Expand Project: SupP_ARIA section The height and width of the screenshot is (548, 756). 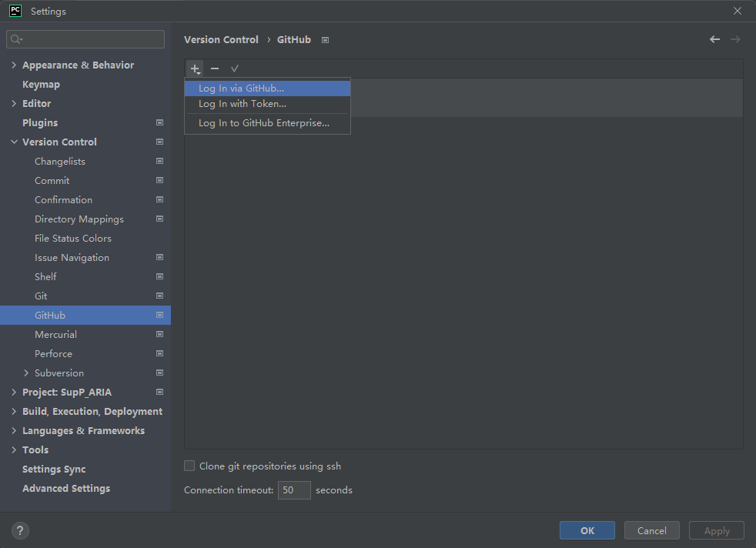pos(14,393)
